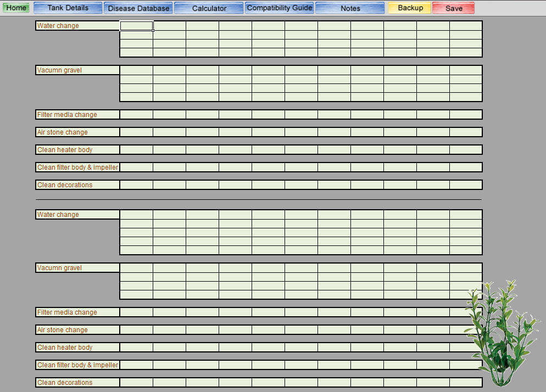546x392 pixels.
Task: Open the Compatibility Guide
Action: click(x=280, y=8)
